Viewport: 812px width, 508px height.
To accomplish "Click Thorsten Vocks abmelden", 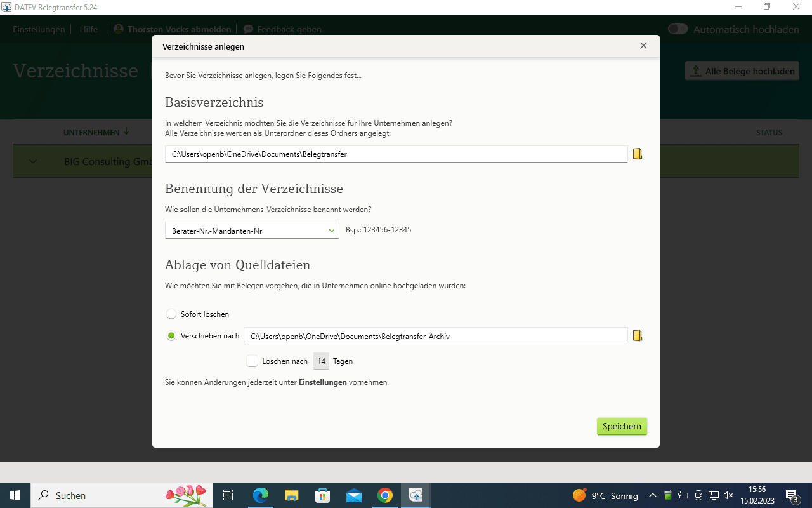I will 179,29.
